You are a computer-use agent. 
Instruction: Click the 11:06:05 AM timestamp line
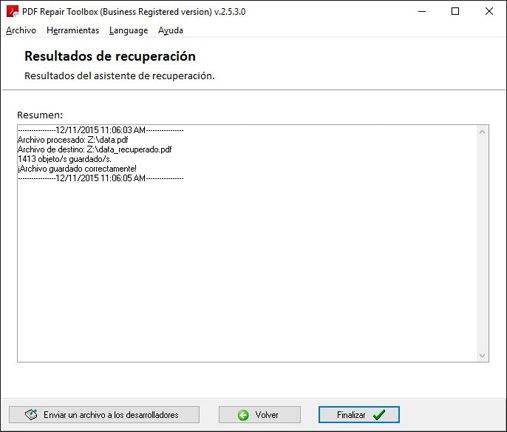pyautogui.click(x=100, y=178)
